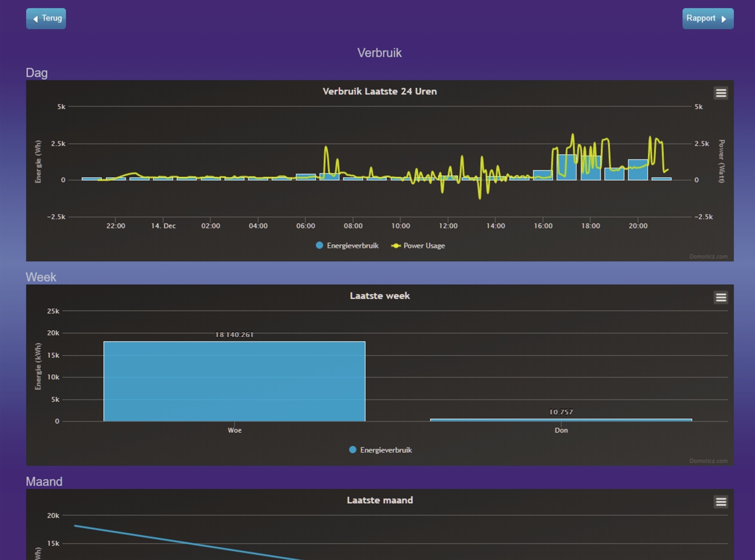Click the Energie (Wh) axis title in Dag chart
755x560 pixels.
pyautogui.click(x=38, y=162)
